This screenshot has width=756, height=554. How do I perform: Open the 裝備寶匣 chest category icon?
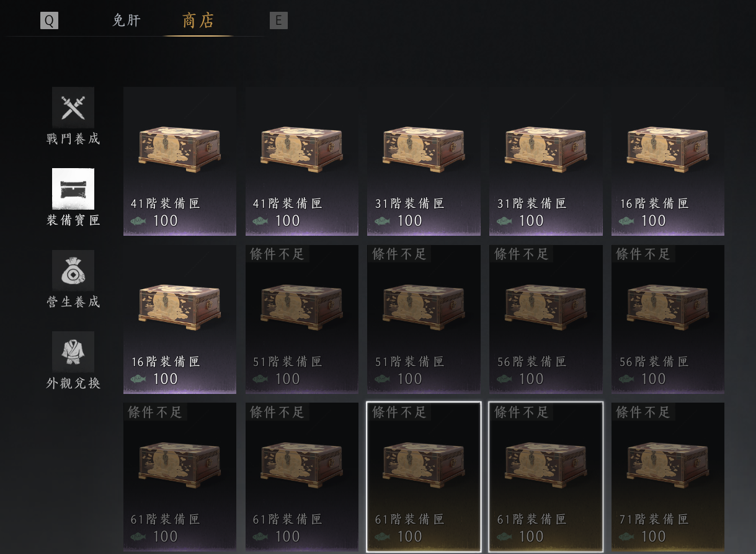(x=73, y=189)
